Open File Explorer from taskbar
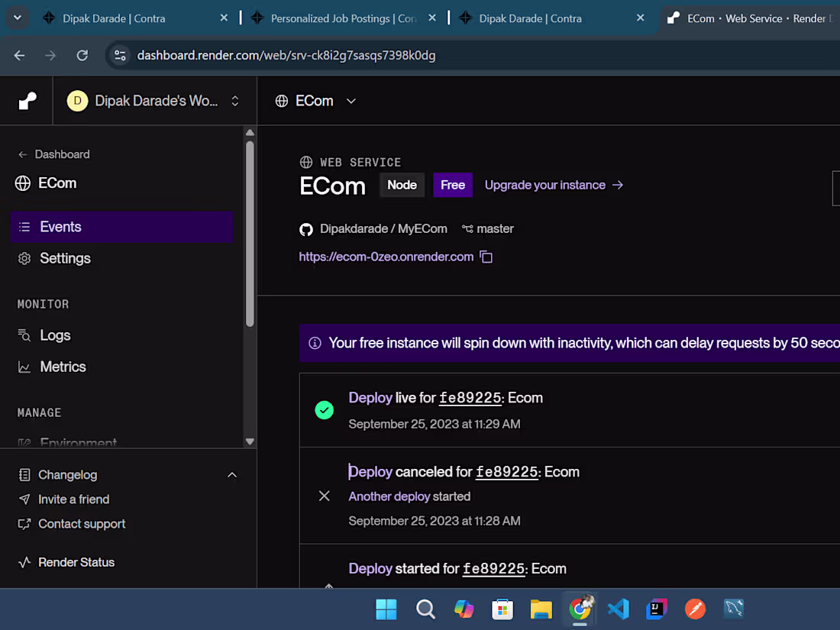Screen dimensions: 840x630 tap(541, 609)
